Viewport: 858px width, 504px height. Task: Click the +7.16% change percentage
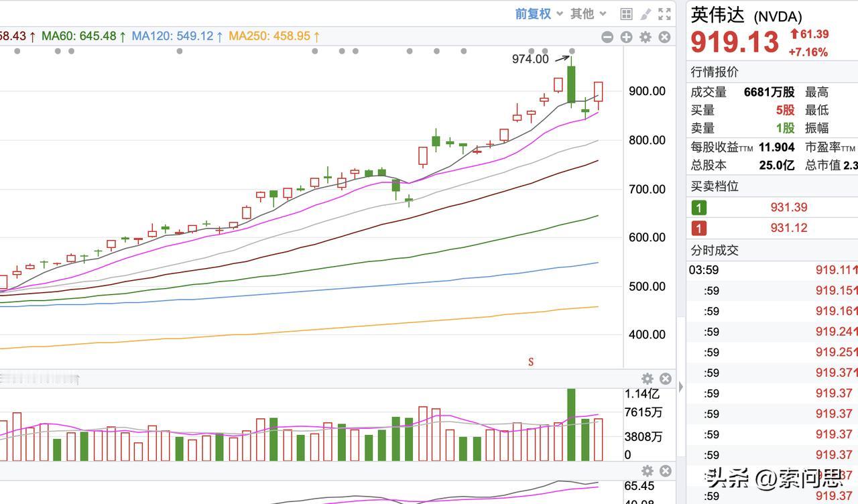click(808, 52)
